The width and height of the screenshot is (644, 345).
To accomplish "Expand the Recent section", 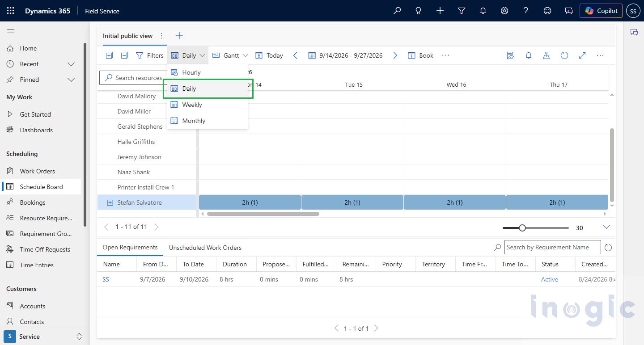I will [x=71, y=64].
